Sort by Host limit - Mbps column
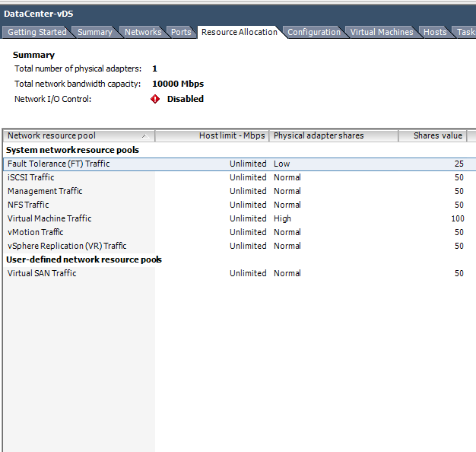Screen dimensions: 476x452 [x=212, y=135]
